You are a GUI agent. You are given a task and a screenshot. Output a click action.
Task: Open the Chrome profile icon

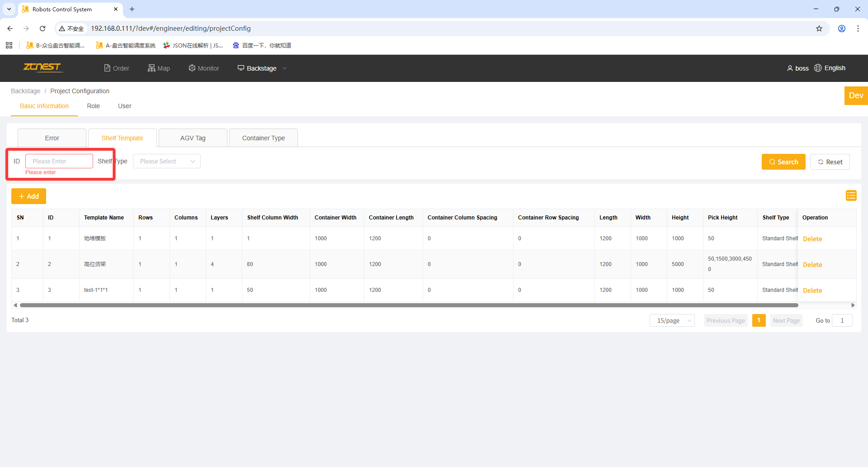tap(841, 29)
